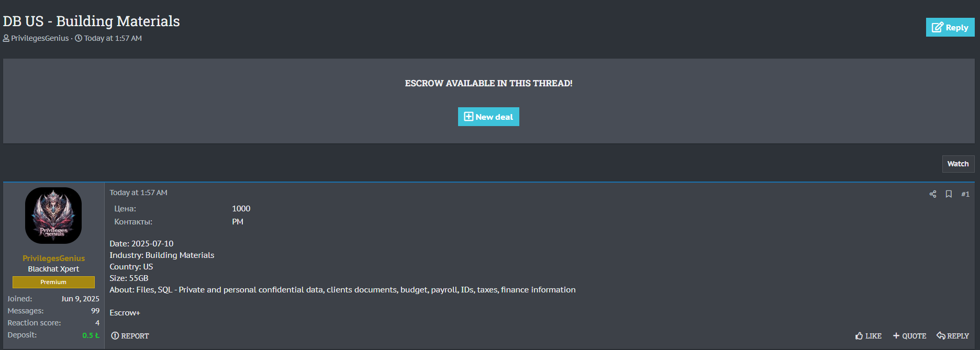Click the Report icon below the post
This screenshot has width=980, height=350.
pos(115,336)
